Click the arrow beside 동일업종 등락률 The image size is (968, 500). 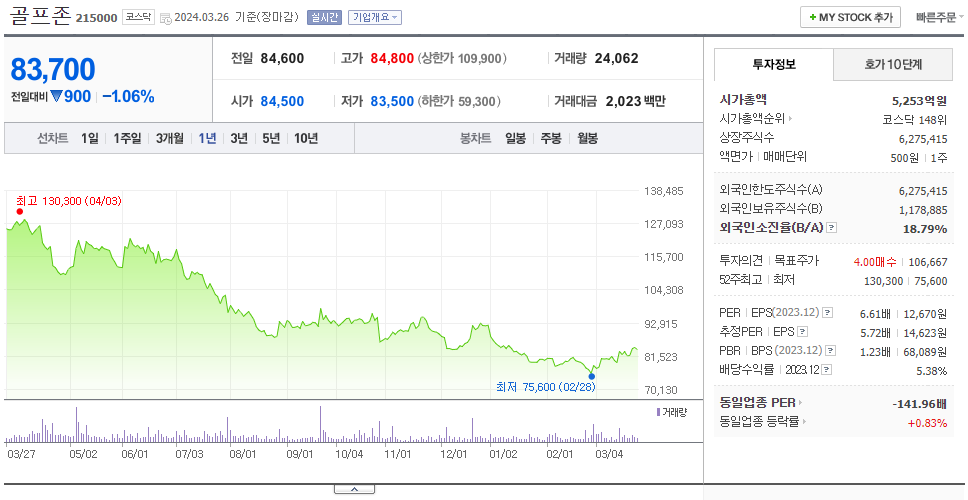(x=804, y=422)
